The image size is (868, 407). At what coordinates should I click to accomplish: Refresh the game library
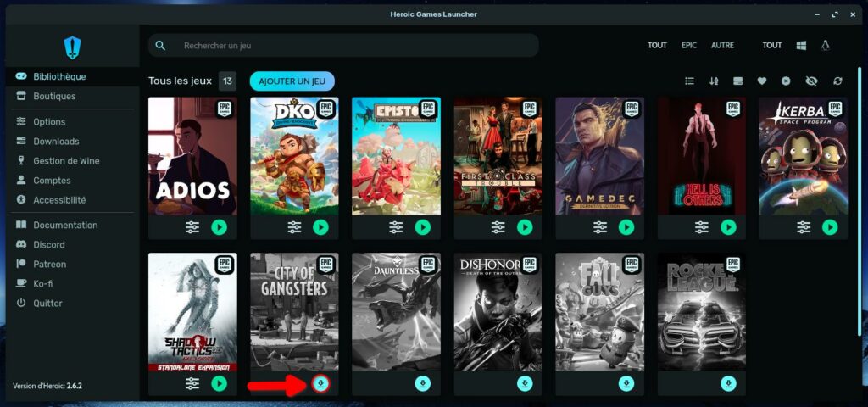837,81
